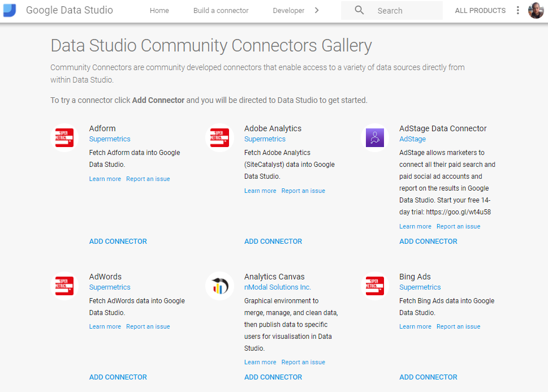Click the AdWords connector icon
Image resolution: width=548 pixels, height=392 pixels.
point(64,286)
